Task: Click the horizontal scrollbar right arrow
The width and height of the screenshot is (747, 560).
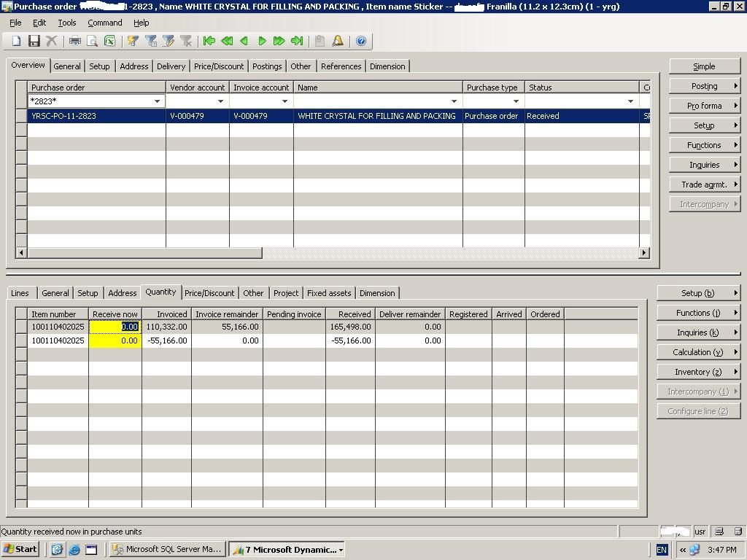Action: pyautogui.click(x=644, y=253)
